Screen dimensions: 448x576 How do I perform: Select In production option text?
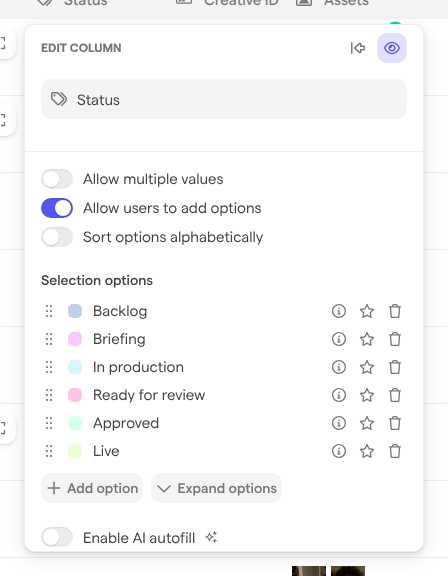pos(138,367)
